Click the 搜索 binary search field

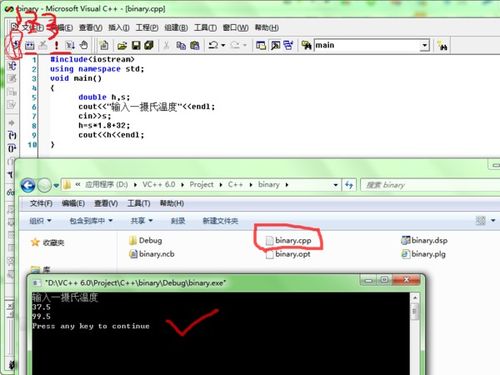[430, 185]
